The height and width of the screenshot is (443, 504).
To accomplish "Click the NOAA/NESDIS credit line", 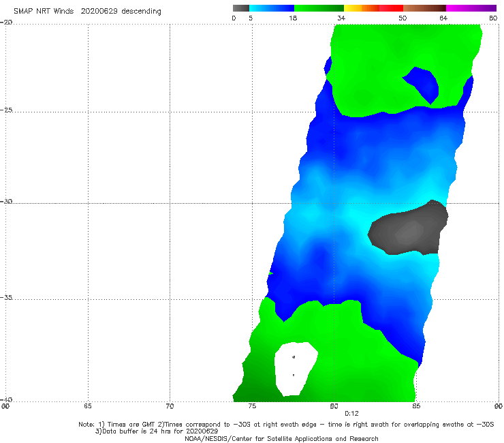I will [281, 438].
